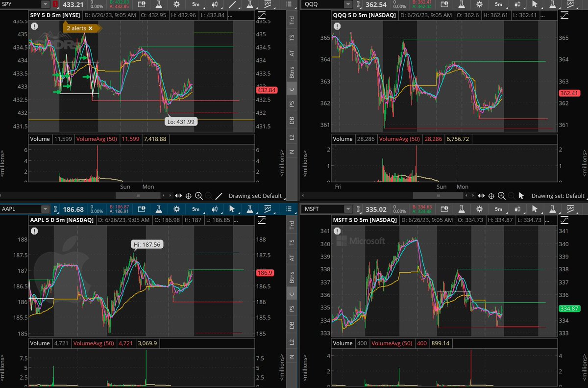
Task: Open chart settings gear on SPY chart
Action: click(x=176, y=4)
